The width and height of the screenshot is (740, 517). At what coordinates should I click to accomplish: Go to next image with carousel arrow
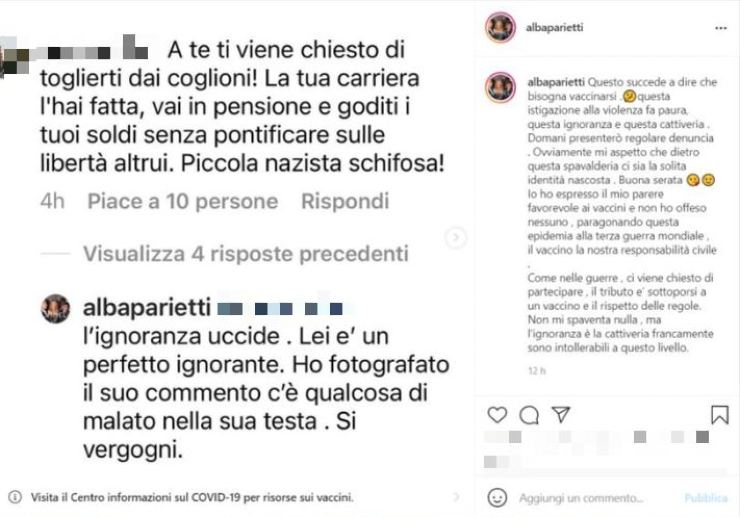tap(455, 237)
